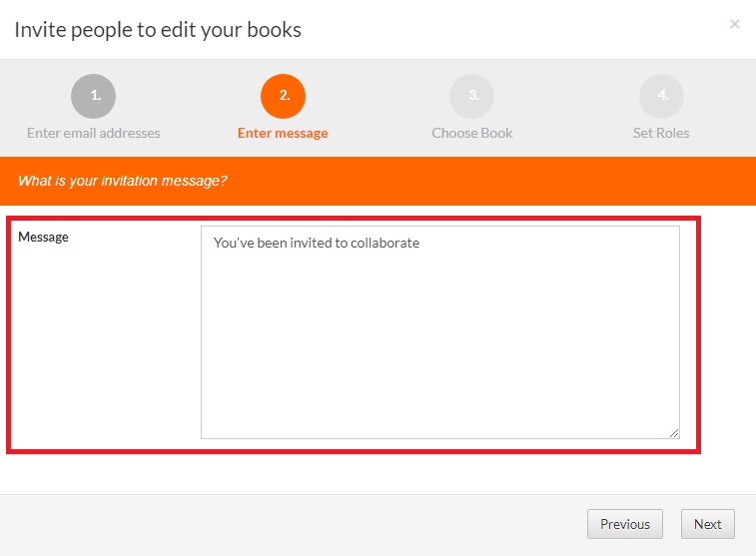Click the word "books" in dialog title

[276, 29]
